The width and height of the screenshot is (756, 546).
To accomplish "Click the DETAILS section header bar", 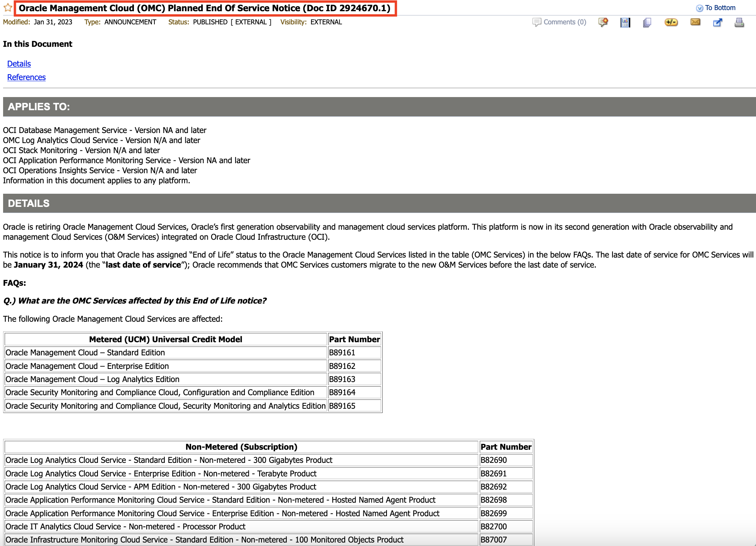I will click(29, 203).
